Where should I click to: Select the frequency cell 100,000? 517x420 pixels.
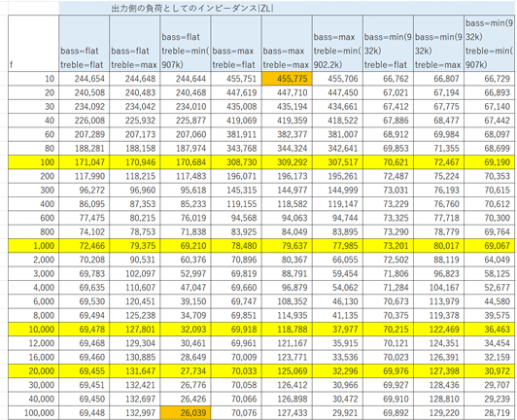[x=34, y=412]
